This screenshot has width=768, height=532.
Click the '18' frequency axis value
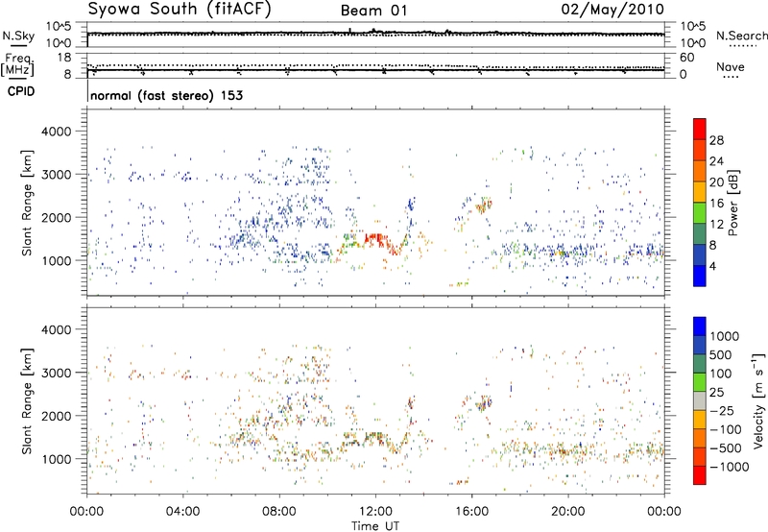[64, 58]
